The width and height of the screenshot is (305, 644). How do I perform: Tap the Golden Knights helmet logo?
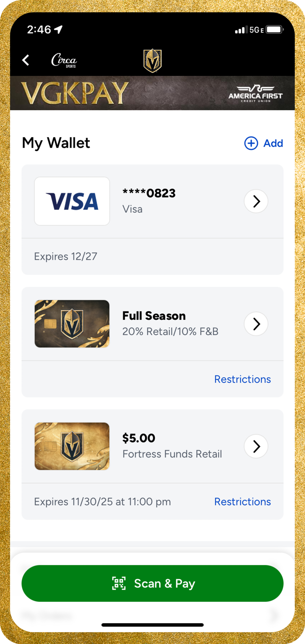point(152,61)
